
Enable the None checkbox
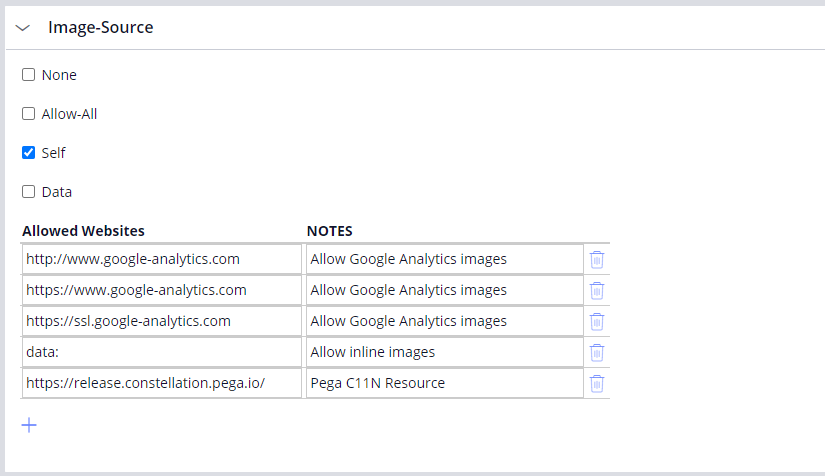29,75
